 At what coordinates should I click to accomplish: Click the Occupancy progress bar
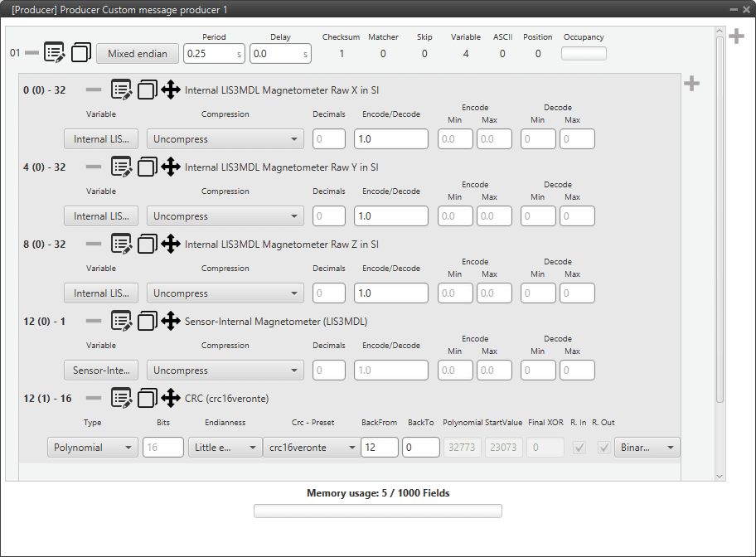[x=584, y=54]
